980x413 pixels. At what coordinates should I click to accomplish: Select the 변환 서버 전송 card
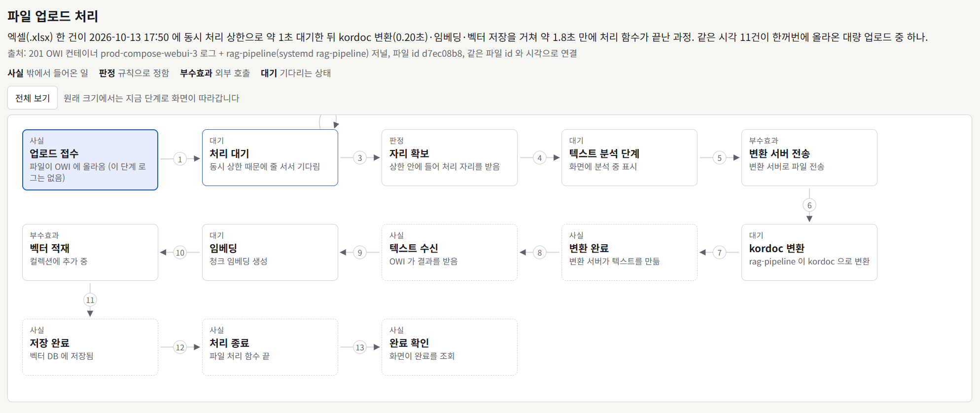[809, 157]
